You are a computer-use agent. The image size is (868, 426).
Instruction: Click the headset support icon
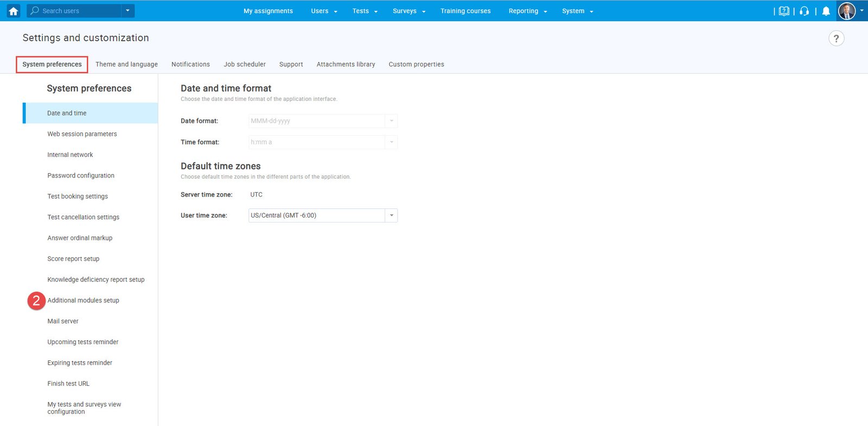(x=805, y=11)
